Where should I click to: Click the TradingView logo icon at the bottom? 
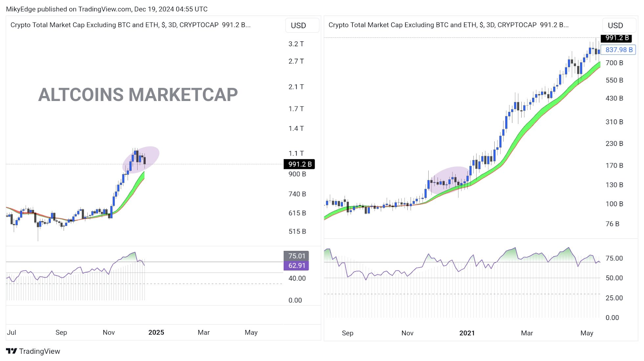(x=11, y=351)
